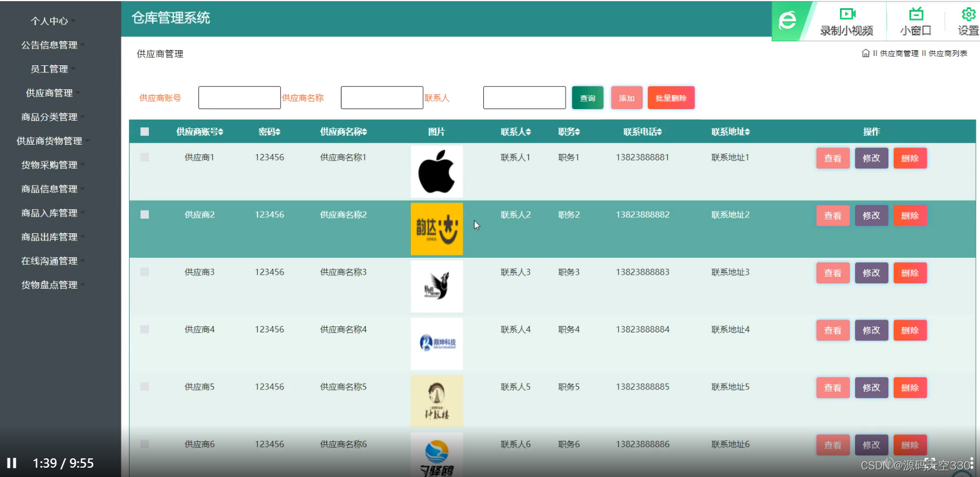Open the logo image of 供应商4
980x477 pixels.
coord(437,343)
